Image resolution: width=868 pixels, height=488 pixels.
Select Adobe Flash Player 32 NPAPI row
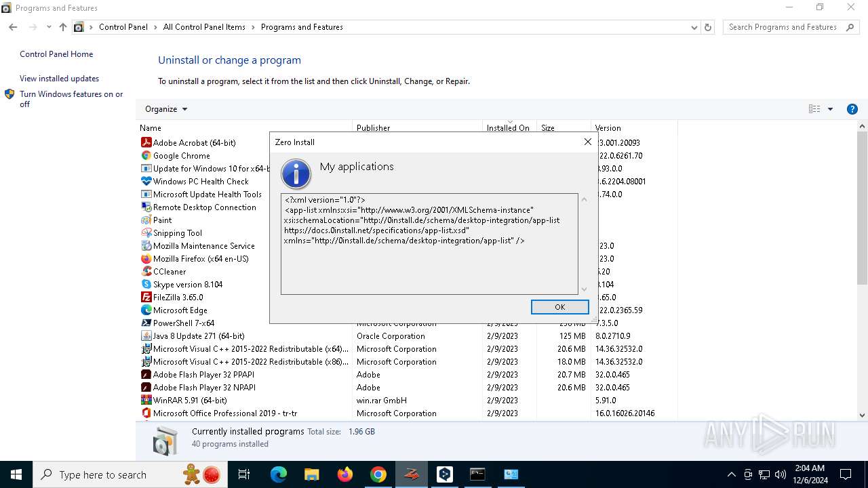[x=407, y=387]
